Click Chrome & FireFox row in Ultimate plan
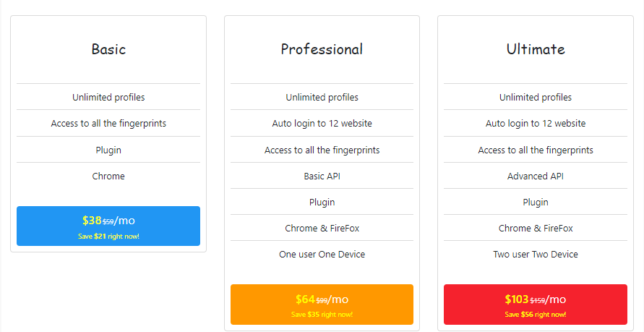The height and width of the screenshot is (332, 644). [536, 228]
